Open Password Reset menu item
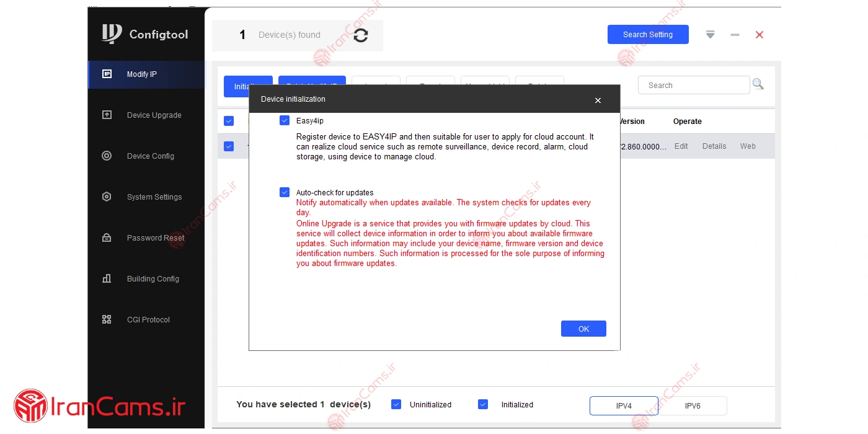This screenshot has width=868, height=434. click(146, 238)
